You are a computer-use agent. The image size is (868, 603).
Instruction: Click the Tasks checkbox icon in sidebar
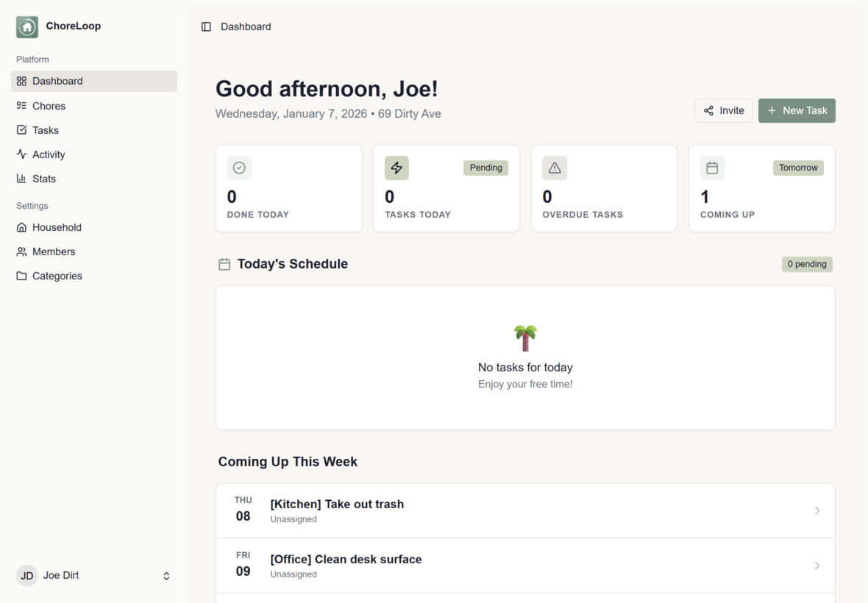(x=21, y=130)
